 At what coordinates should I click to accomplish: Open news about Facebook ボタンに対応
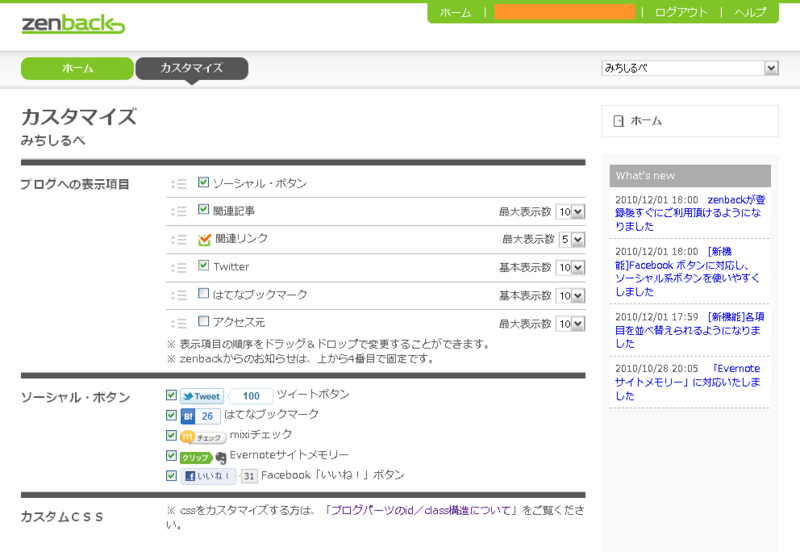(x=687, y=272)
